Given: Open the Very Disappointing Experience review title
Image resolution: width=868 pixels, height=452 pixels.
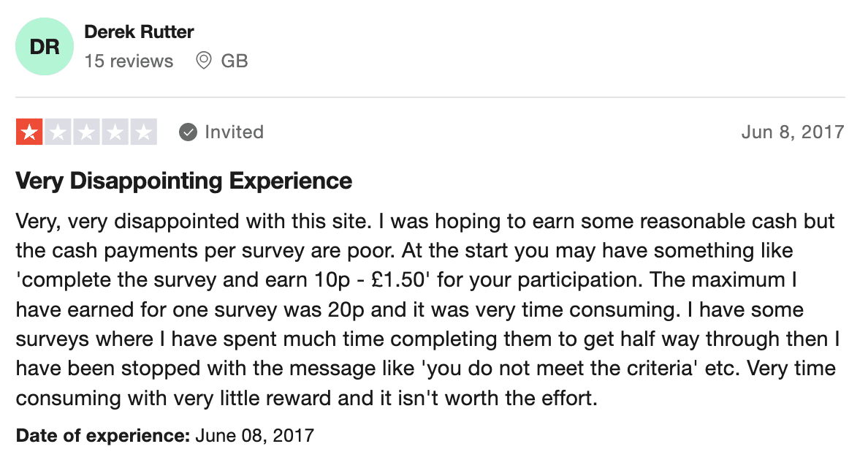Looking at the screenshot, I should (184, 181).
